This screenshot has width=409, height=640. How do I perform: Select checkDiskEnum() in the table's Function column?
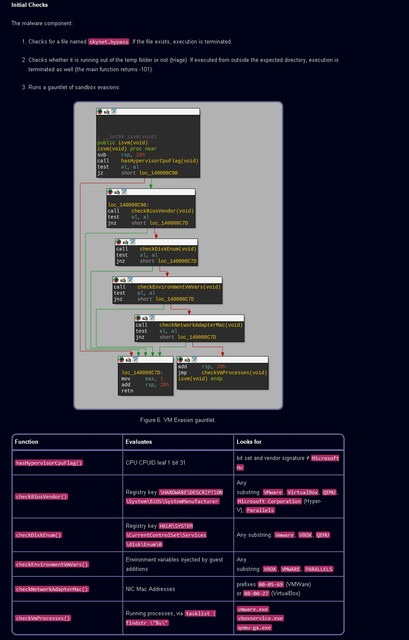coord(38,535)
